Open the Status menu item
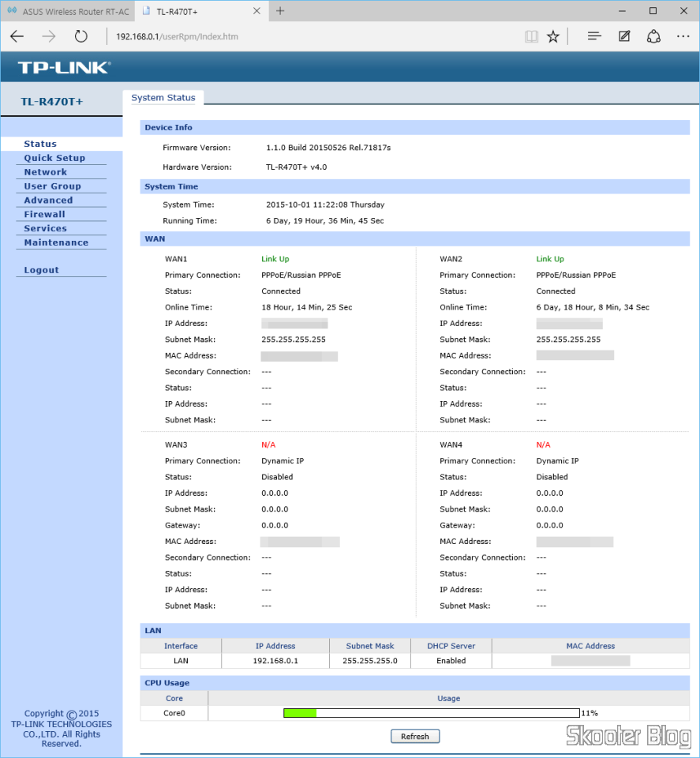700x758 pixels. [40, 144]
